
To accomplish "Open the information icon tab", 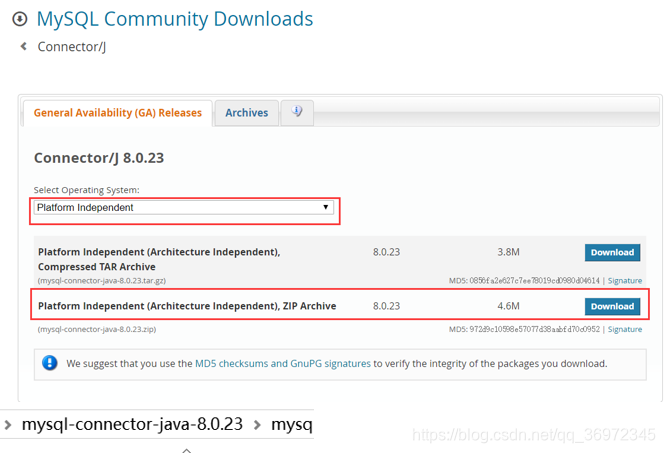I will click(x=297, y=112).
